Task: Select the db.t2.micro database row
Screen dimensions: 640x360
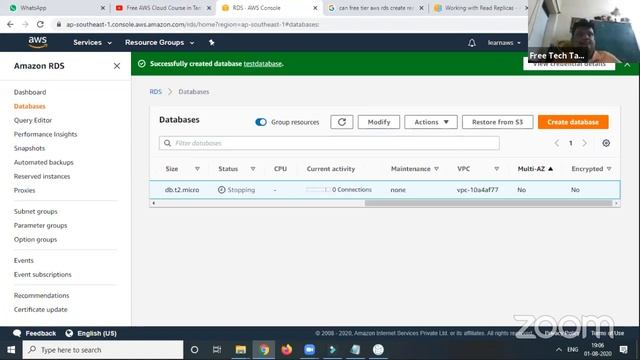Action: coord(384,190)
